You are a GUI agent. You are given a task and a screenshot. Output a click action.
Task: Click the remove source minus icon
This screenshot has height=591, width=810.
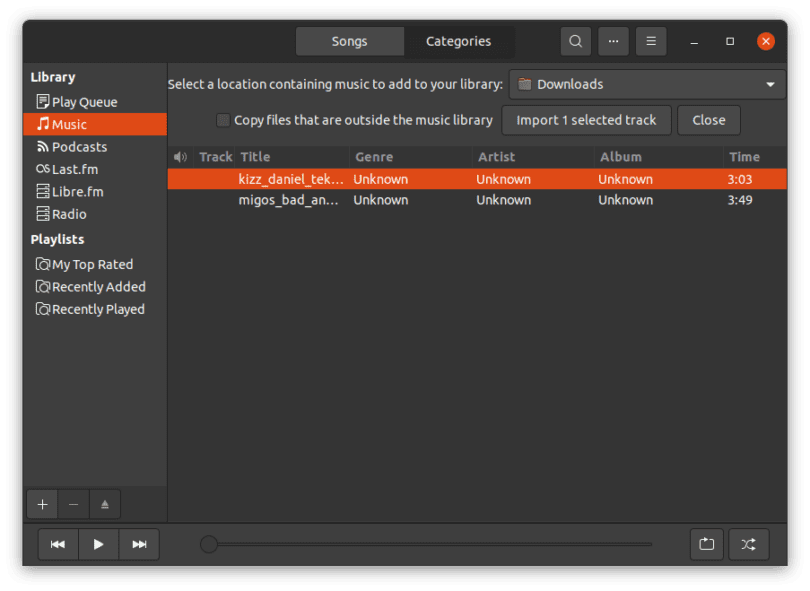pos(73,505)
